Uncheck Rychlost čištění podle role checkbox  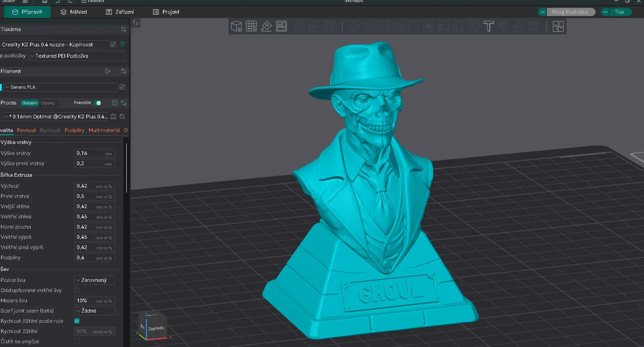[77, 321]
